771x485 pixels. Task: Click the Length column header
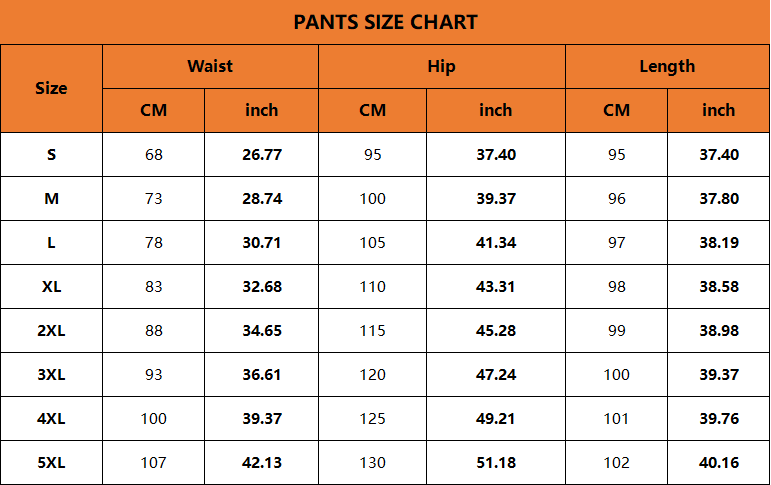[667, 66]
